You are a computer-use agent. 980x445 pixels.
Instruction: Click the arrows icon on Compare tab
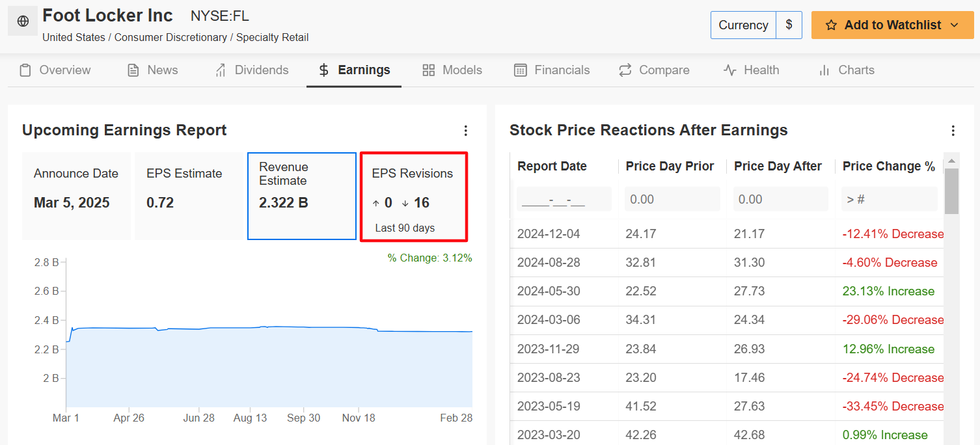point(625,70)
